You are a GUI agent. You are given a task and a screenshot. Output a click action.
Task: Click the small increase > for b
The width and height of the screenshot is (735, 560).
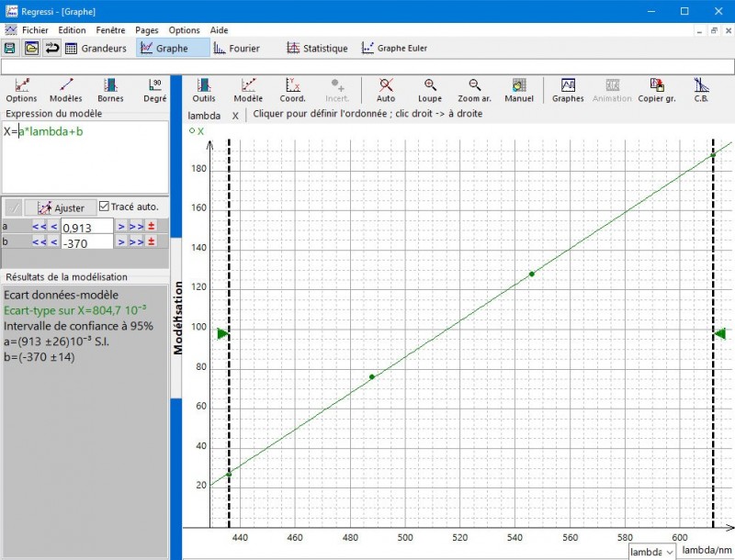pos(121,242)
